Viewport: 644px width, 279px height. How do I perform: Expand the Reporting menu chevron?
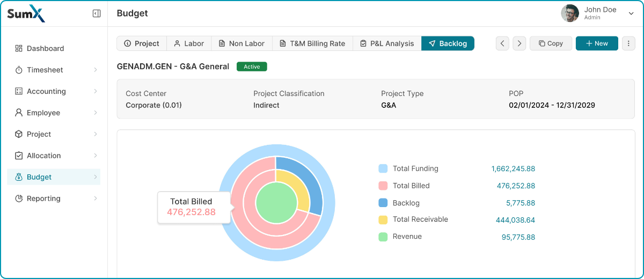[96, 199]
